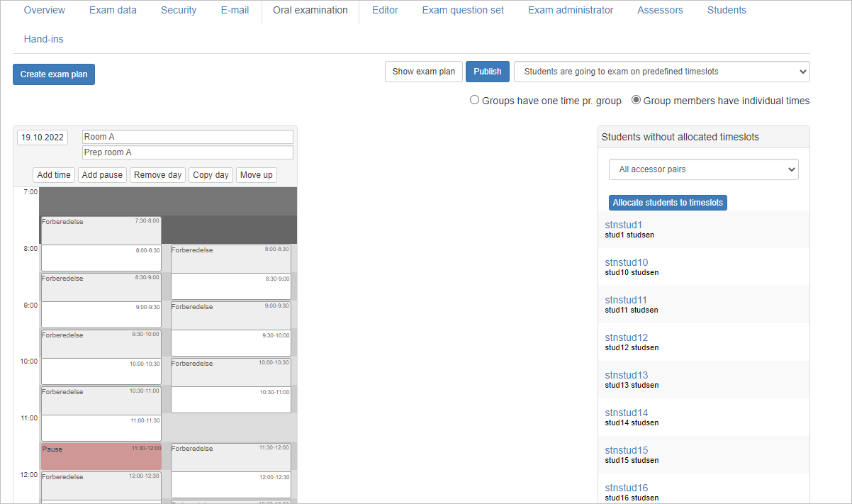Select the Oral examination tab
The height and width of the screenshot is (504, 852).
[x=310, y=10]
